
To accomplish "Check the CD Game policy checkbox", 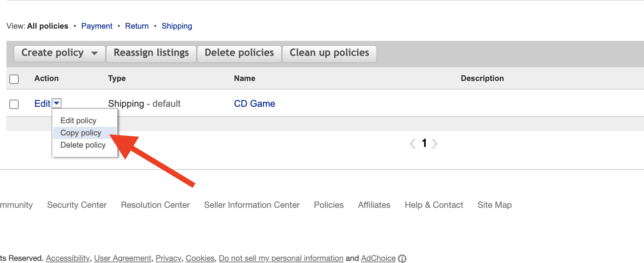I will [x=14, y=104].
